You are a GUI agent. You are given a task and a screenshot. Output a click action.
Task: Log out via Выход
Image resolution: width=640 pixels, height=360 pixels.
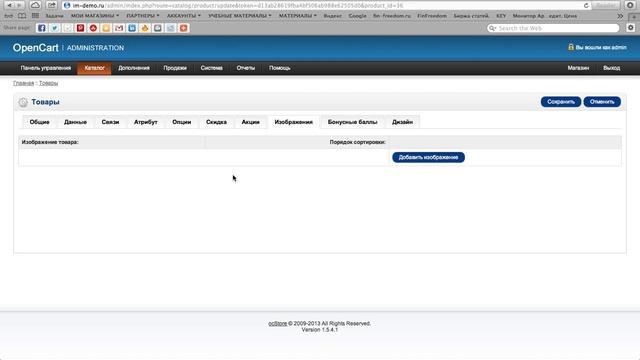(611, 68)
